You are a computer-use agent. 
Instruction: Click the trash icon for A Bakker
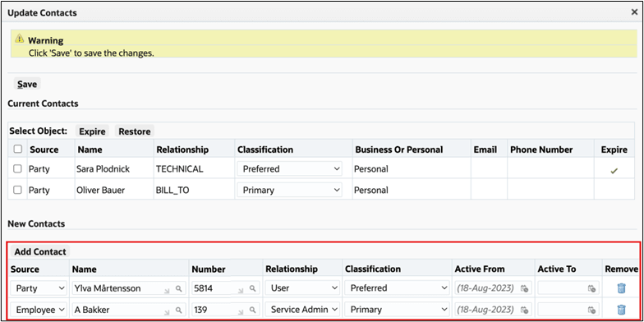[621, 309]
